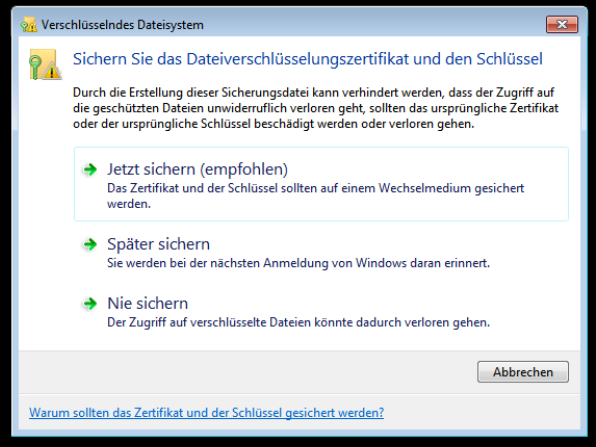The image size is (596, 447).
Task: Click the warning text about verschlüsselte Dateien
Action: tap(298, 322)
